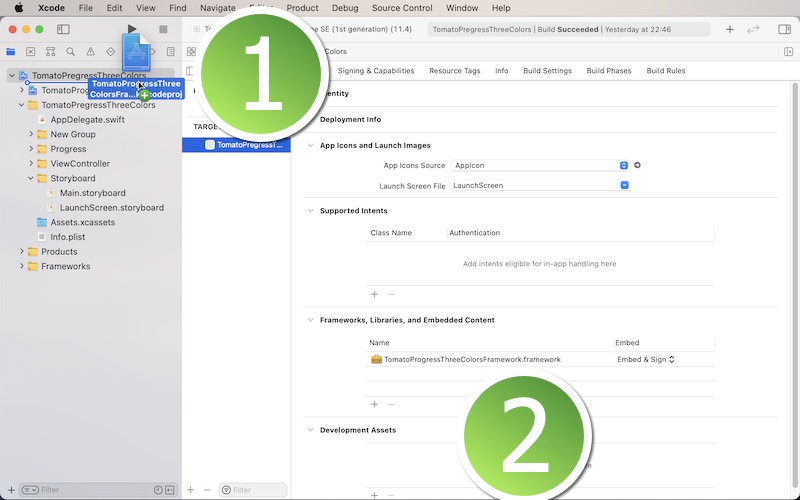Select TomatoProgressThreeColorsFramework.framework row
This screenshot has height=500, width=800.
(540, 359)
